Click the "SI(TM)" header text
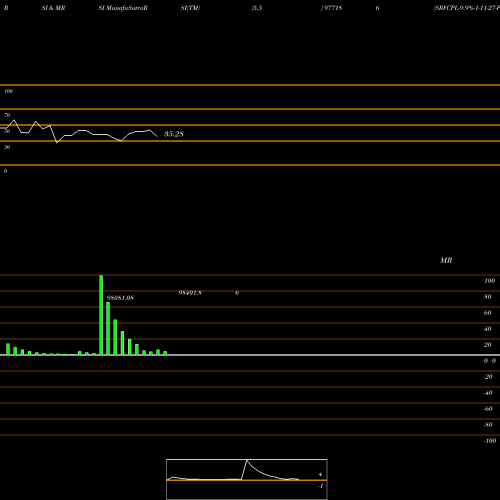The height and width of the screenshot is (500, 500). [190, 8]
